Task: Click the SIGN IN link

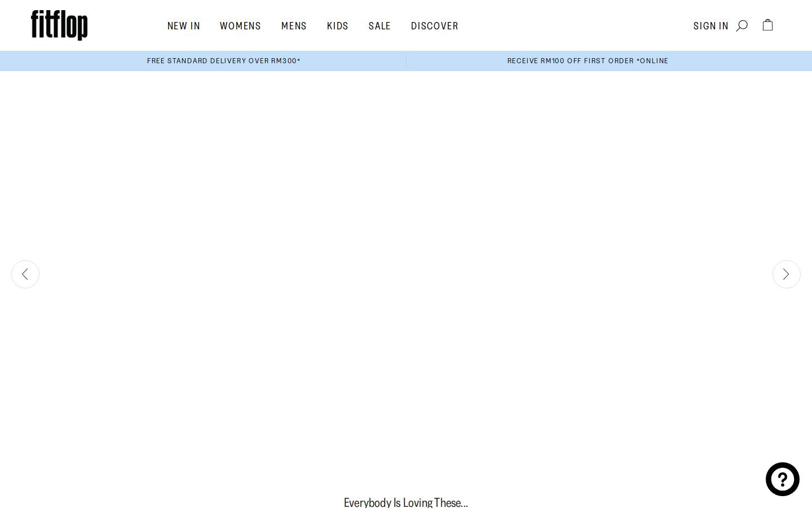Action: click(x=711, y=26)
